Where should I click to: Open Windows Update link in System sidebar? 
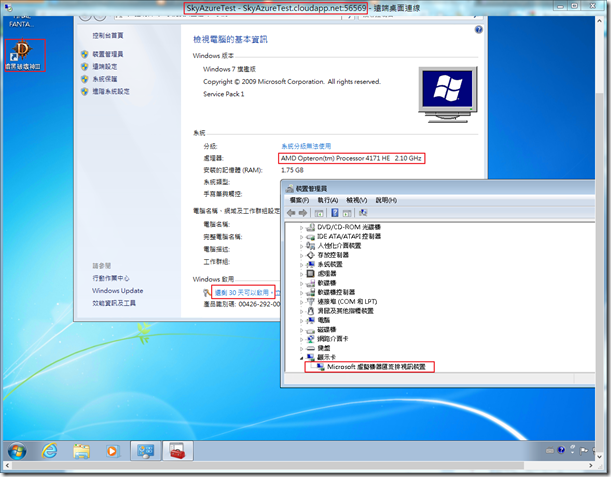pos(118,291)
